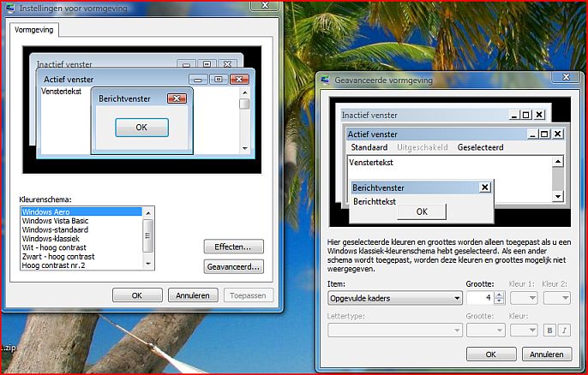Switch to the Vormgeving tab
This screenshot has height=375, width=588.
pos(34,30)
